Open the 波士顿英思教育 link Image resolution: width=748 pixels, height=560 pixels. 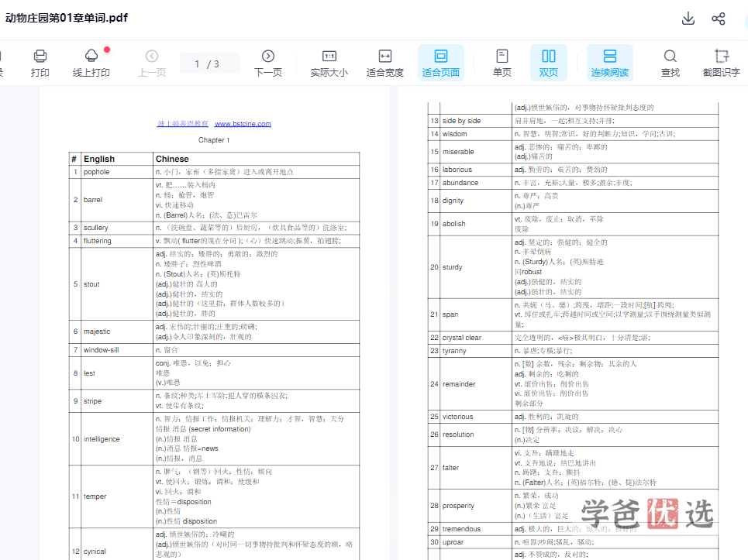pyautogui.click(x=183, y=123)
